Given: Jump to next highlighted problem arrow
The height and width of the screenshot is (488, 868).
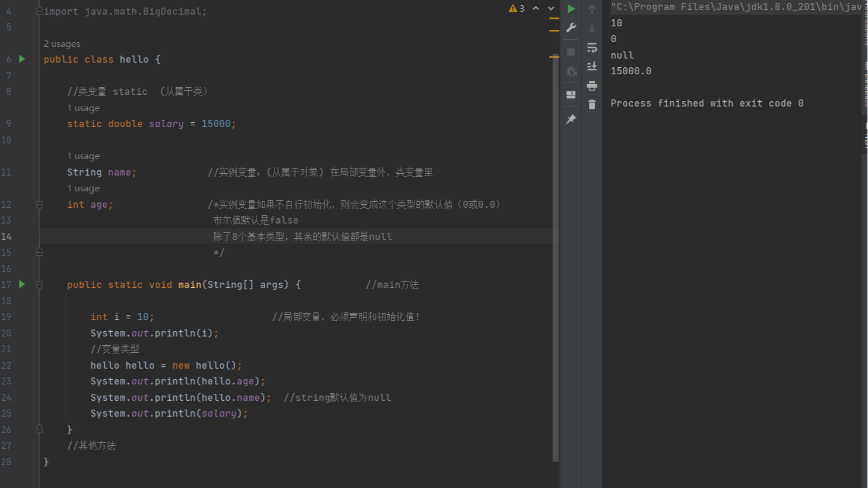Looking at the screenshot, I should [551, 8].
